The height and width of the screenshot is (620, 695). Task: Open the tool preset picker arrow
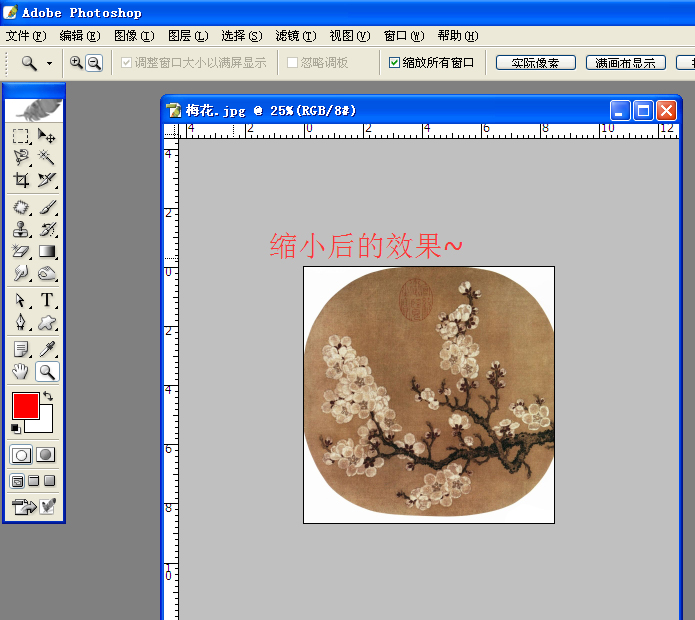coord(49,63)
